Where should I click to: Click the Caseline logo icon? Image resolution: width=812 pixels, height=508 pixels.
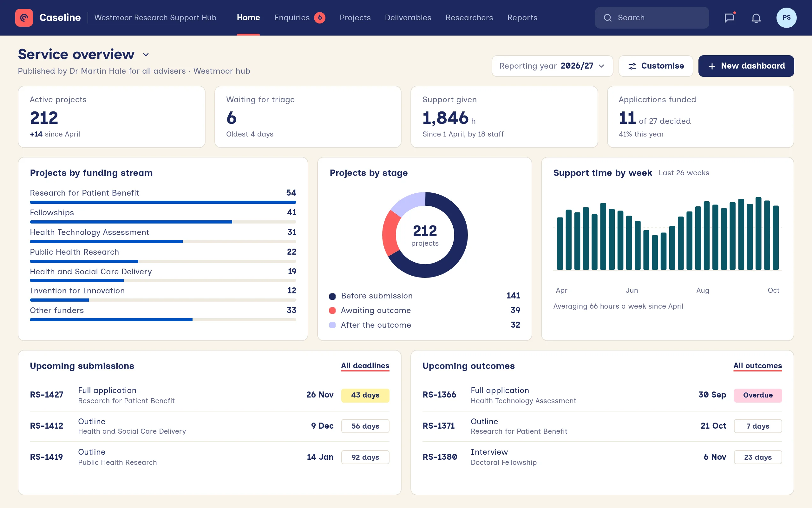pos(24,17)
